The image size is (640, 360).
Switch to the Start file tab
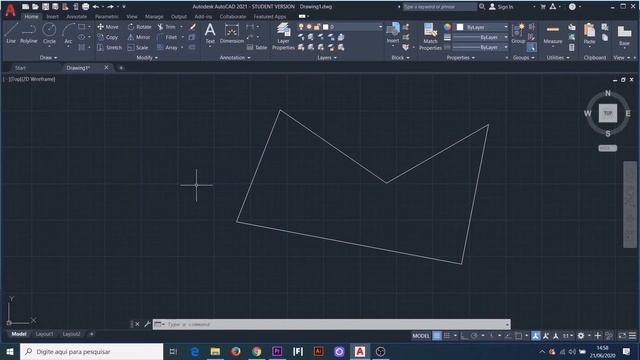(20, 68)
